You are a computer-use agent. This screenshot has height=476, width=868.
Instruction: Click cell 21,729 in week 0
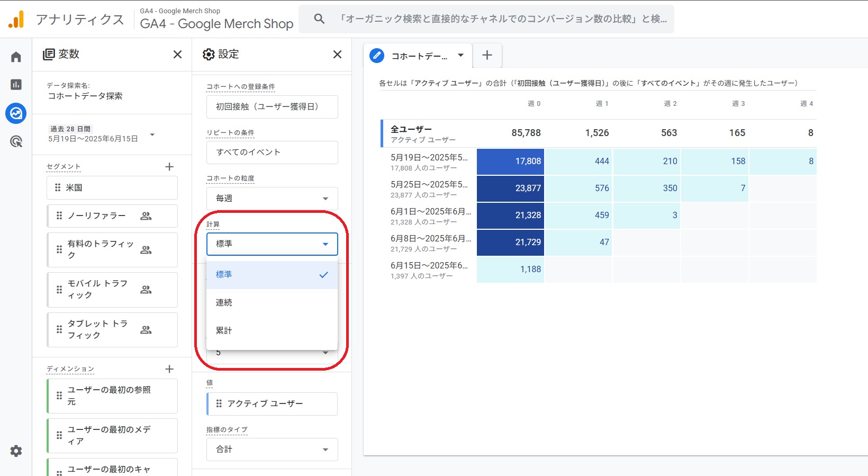click(510, 243)
